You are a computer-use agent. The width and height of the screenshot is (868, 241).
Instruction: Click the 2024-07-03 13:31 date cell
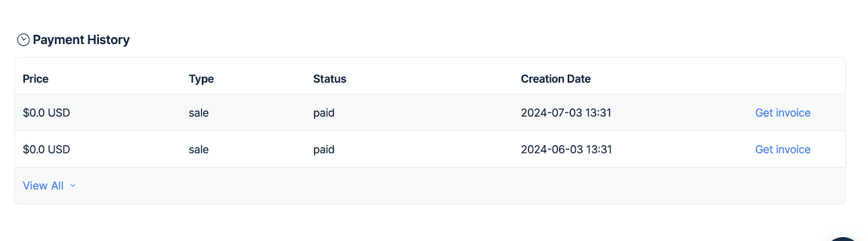pyautogui.click(x=566, y=113)
